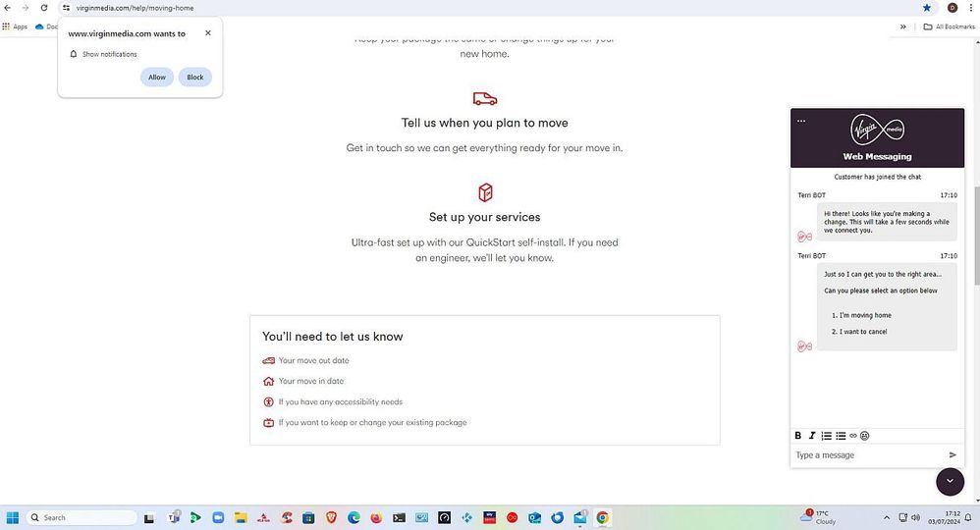The width and height of the screenshot is (980, 530).
Task: Select 'Tell us when you plan to move' heading
Action: click(484, 123)
